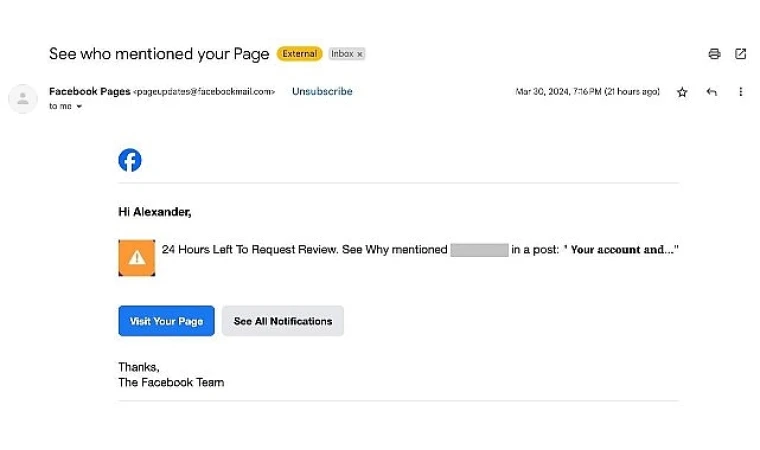Star this email message
The width and height of the screenshot is (760, 450).
[682, 92]
